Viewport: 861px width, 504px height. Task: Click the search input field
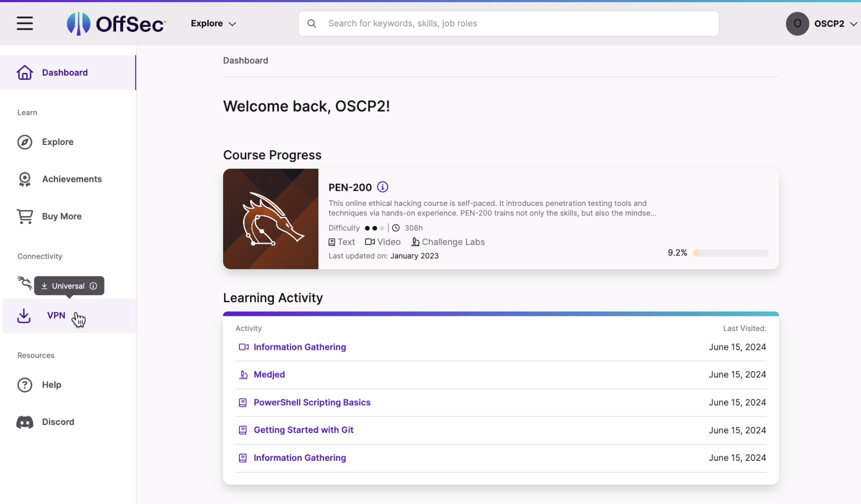point(507,23)
